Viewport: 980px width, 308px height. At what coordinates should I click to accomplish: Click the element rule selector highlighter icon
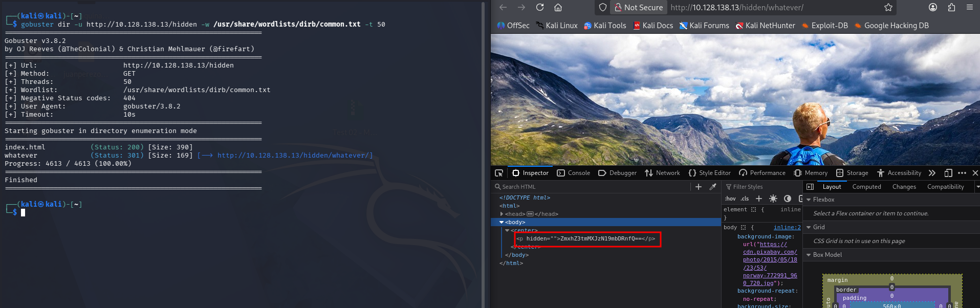coord(753,209)
